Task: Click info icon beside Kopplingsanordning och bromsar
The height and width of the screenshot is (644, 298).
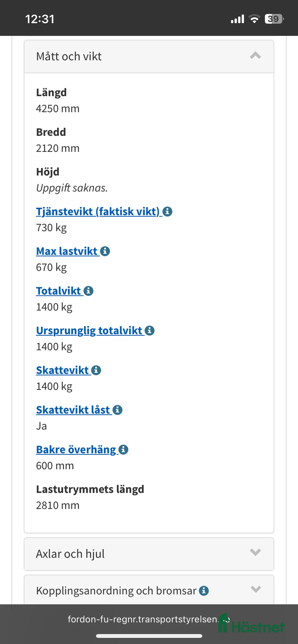Action: (204, 591)
